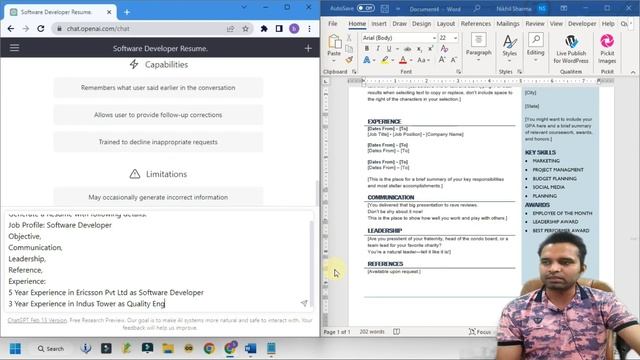This screenshot has height=360, width=640.
Task: Toggle Superscript formatting
Action: (431, 49)
